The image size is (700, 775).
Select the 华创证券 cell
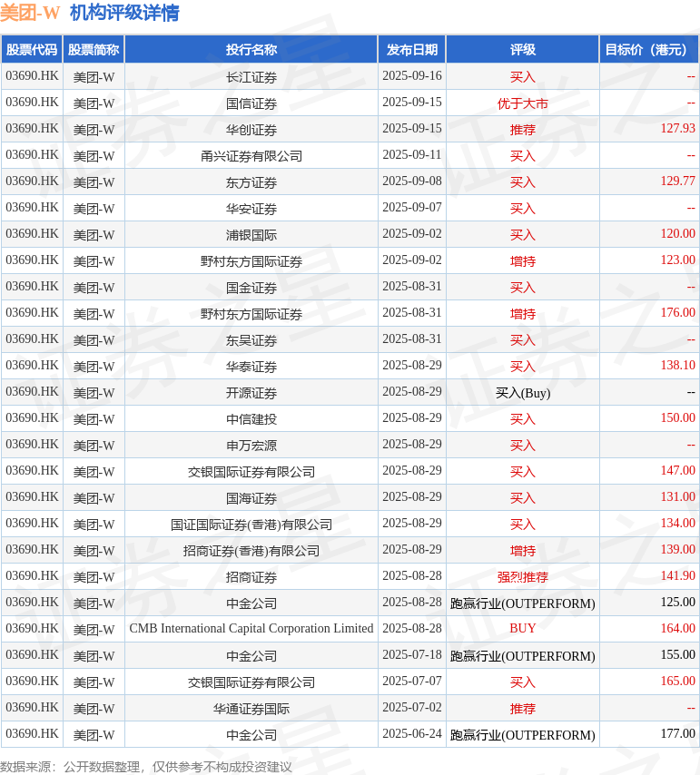click(251, 130)
